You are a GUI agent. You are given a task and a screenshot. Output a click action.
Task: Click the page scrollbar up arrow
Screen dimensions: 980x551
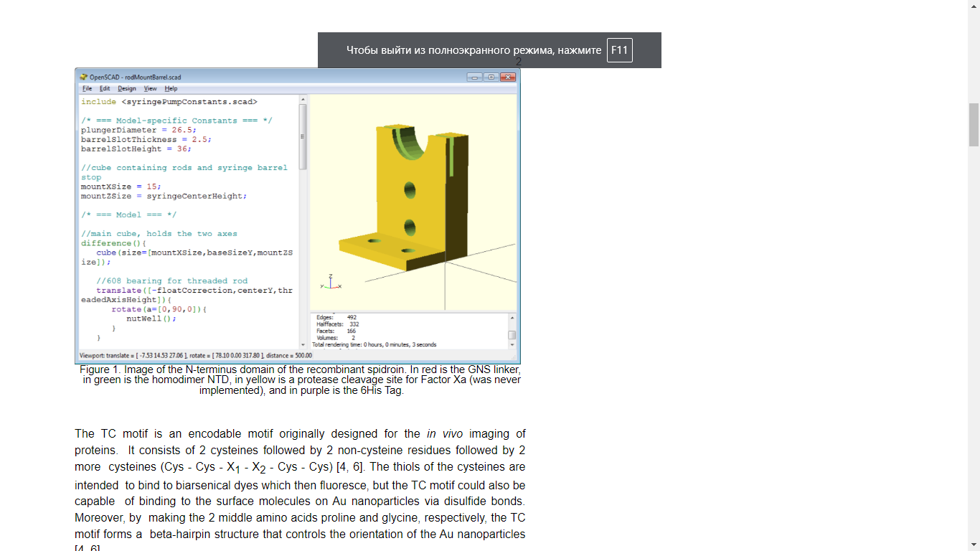pyautogui.click(x=974, y=6)
